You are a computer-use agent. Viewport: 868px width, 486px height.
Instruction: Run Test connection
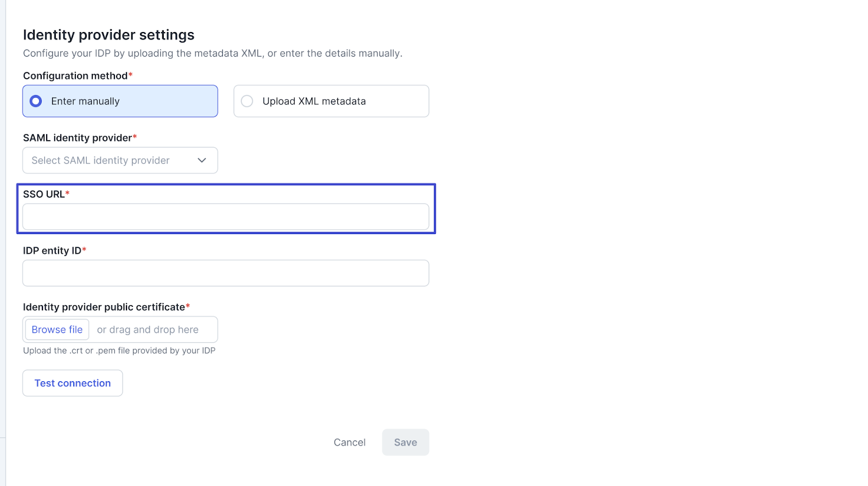(x=73, y=383)
